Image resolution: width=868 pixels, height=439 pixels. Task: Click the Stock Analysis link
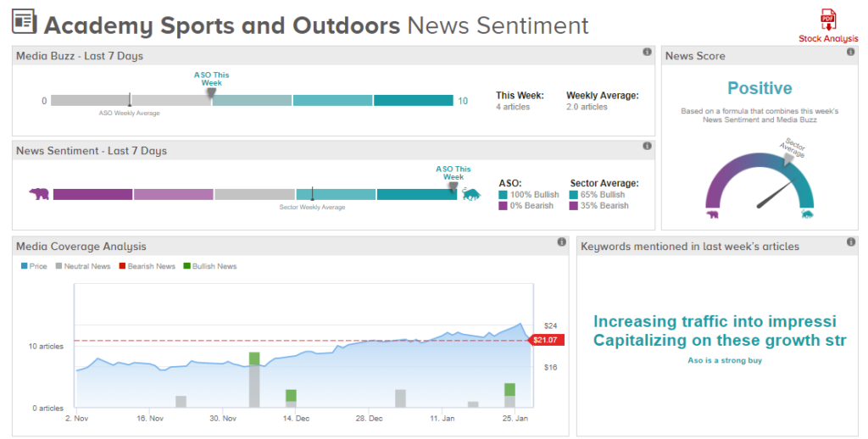pyautogui.click(x=828, y=39)
